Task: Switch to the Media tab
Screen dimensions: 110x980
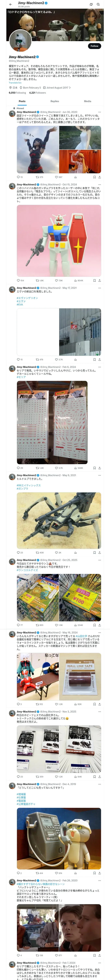Action: [x=88, y=101]
